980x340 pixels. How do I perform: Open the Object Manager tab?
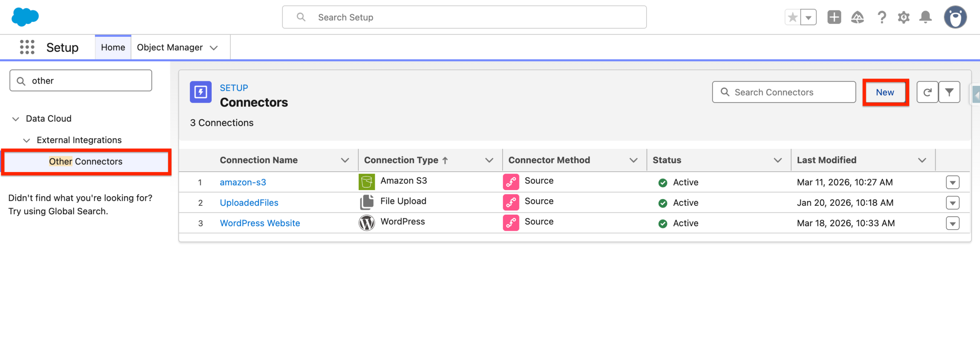pyautogui.click(x=170, y=47)
